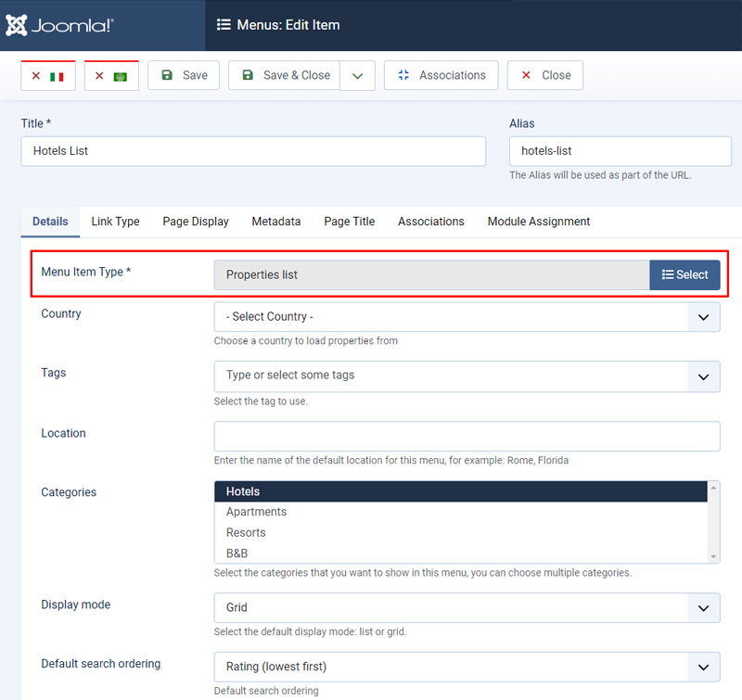742x700 pixels.
Task: Close the Italian flag translation item
Action: 47,75
